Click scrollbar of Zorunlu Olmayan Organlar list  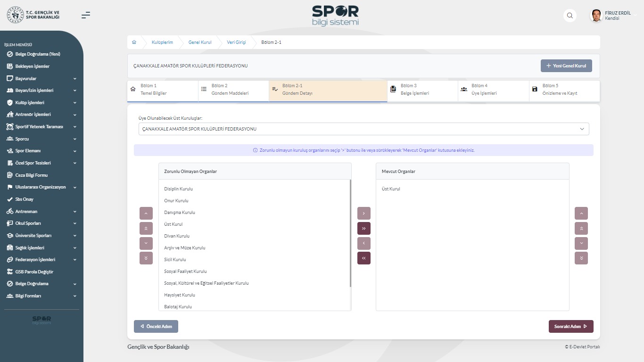[x=350, y=233]
